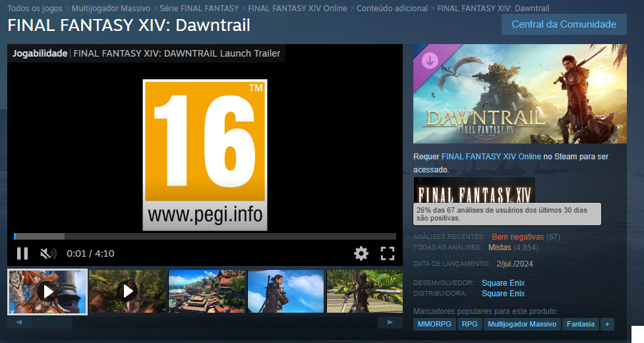Select the Multijogador Massivo tag
The height and width of the screenshot is (343, 644).
pyautogui.click(x=521, y=324)
